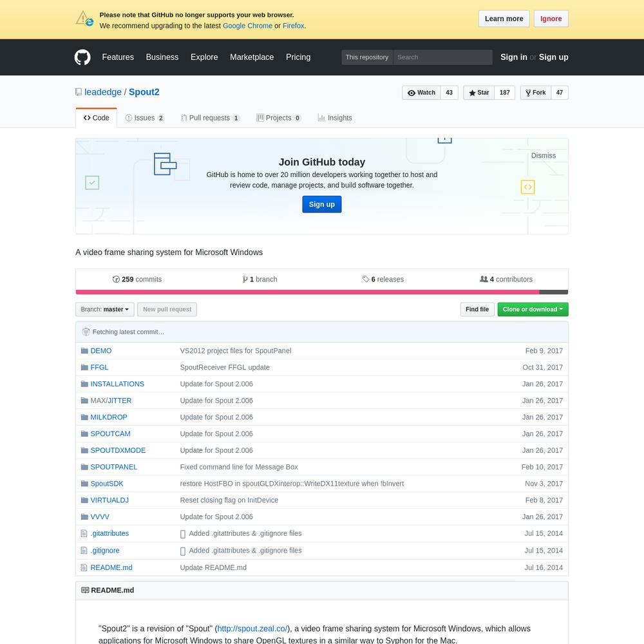Click the .gitattributes file icon
This screenshot has height=644, width=644.
point(84,533)
